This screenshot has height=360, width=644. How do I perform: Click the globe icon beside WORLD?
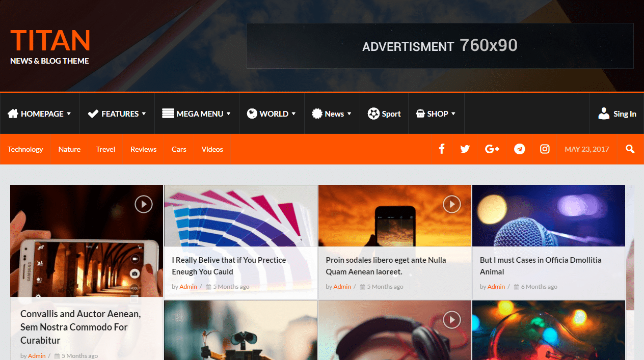pos(252,114)
